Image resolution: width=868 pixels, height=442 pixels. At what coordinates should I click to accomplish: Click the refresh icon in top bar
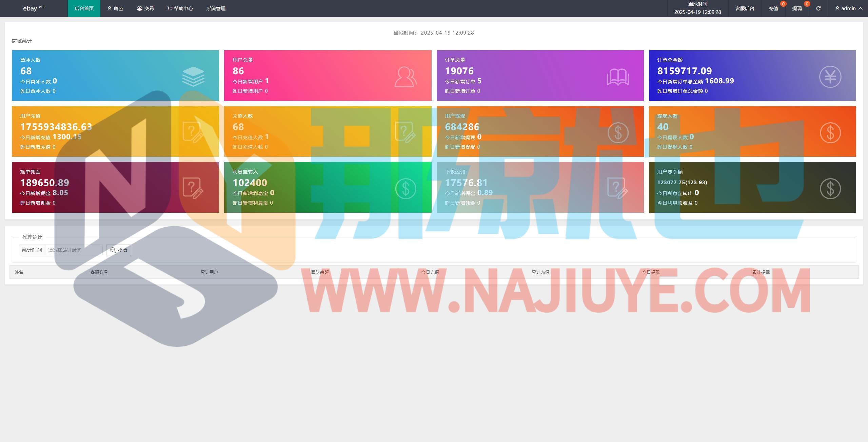[818, 8]
